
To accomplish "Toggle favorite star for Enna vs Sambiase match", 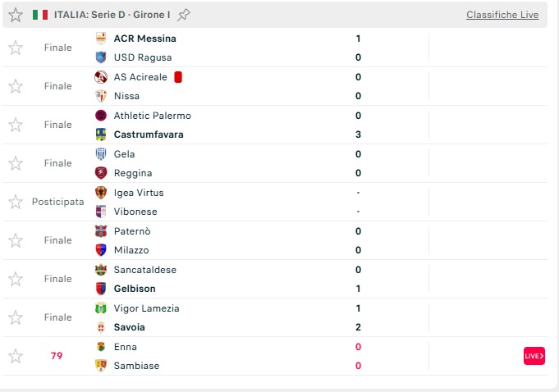I will tap(16, 356).
